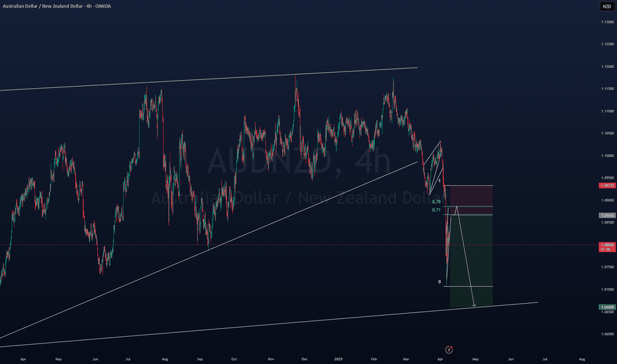Click the dotted red current price line
617x364 pixels.
(x=299, y=245)
